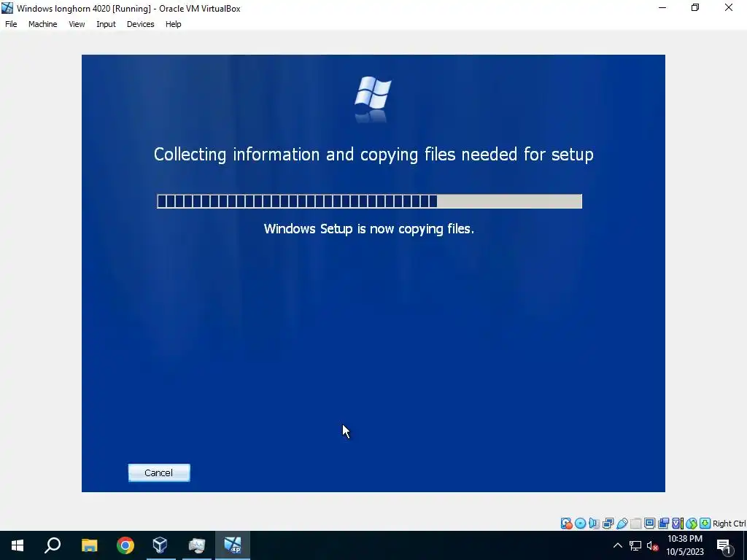
Task: Show hidden system tray icons chevron
Action: pos(617,545)
